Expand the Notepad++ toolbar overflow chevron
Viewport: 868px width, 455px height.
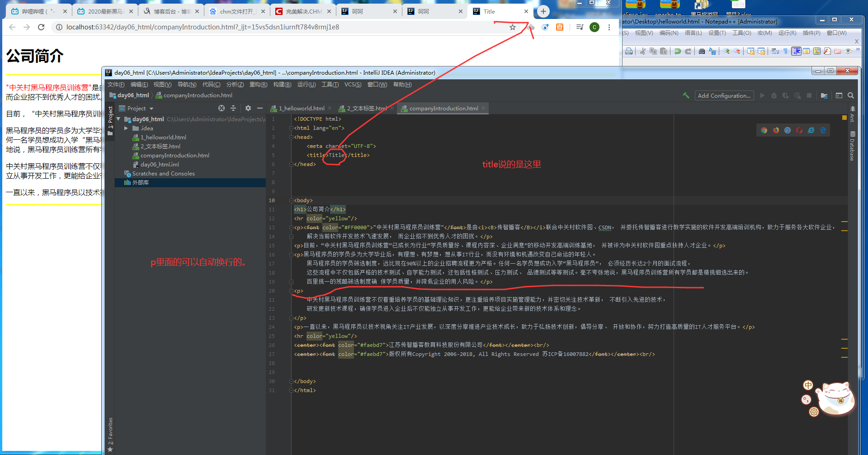(x=858, y=50)
